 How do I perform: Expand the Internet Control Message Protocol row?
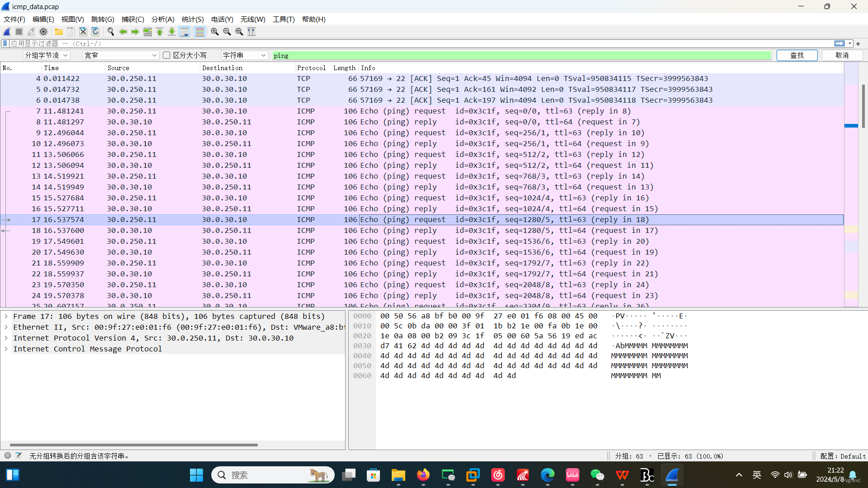6,349
